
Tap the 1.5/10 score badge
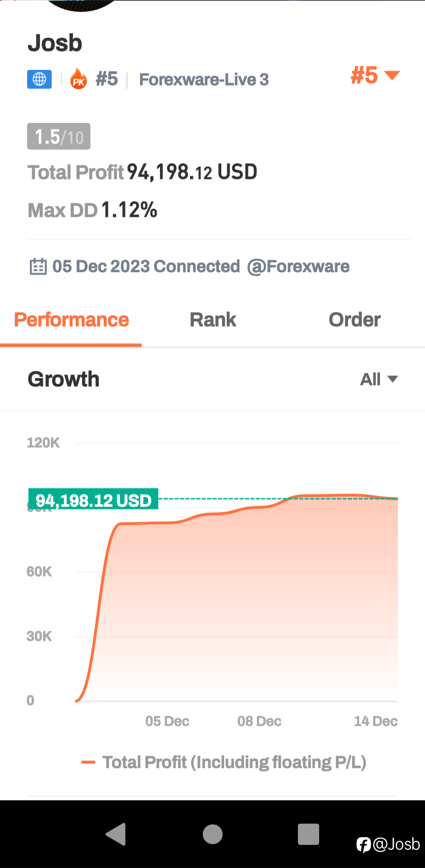59,136
